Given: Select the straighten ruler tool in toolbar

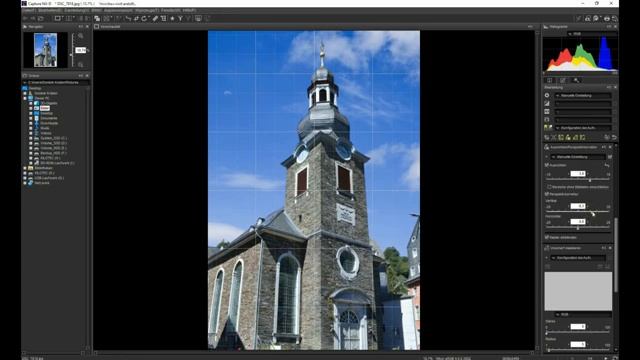Looking at the screenshot, I should click(x=155, y=18).
